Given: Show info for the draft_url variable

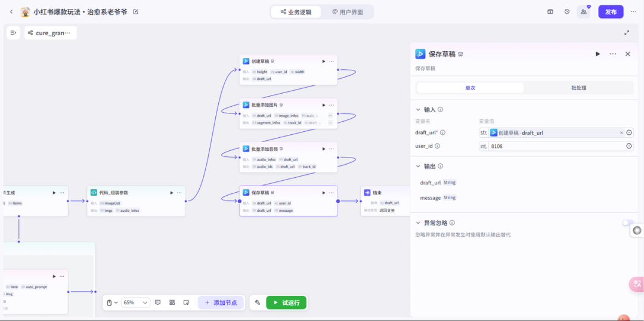Looking at the screenshot, I should pos(442,133).
